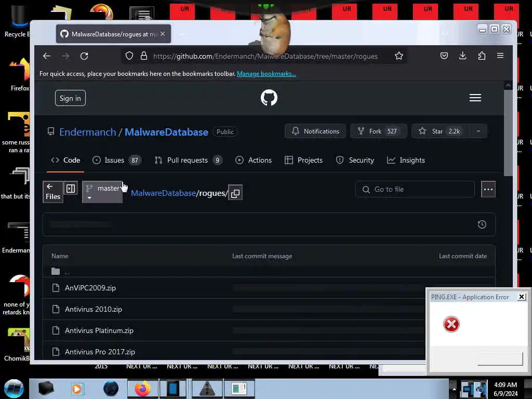Click the Notifications button
This screenshot has height=399, width=532.
[x=315, y=131]
